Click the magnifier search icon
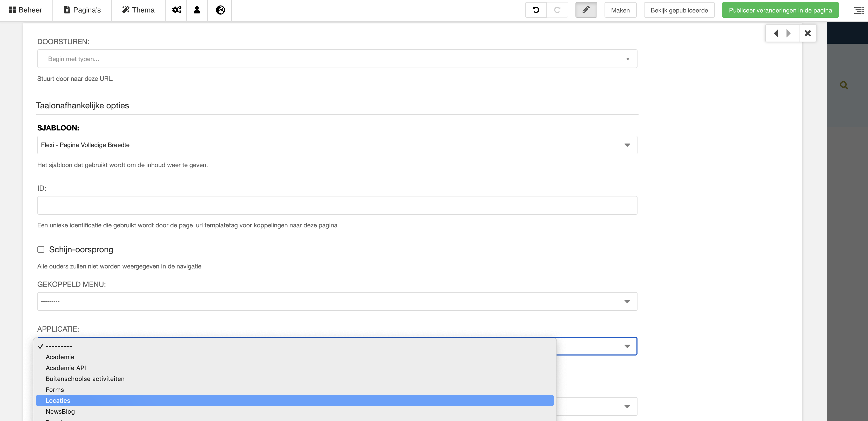The height and width of the screenshot is (421, 868). [x=844, y=85]
